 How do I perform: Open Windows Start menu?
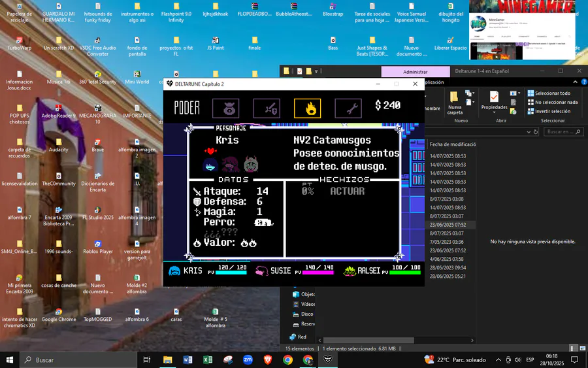tap(10, 360)
